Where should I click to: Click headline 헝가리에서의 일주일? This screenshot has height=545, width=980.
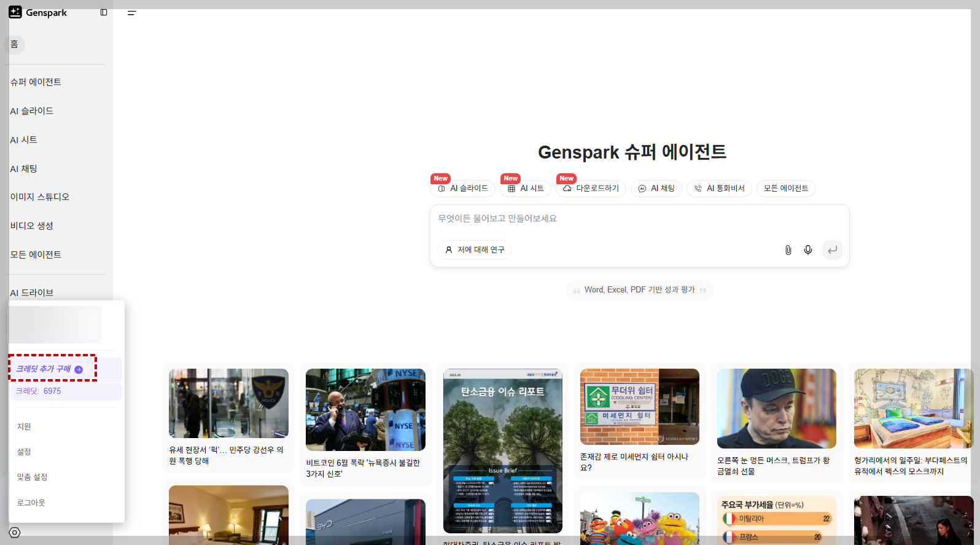[911, 466]
